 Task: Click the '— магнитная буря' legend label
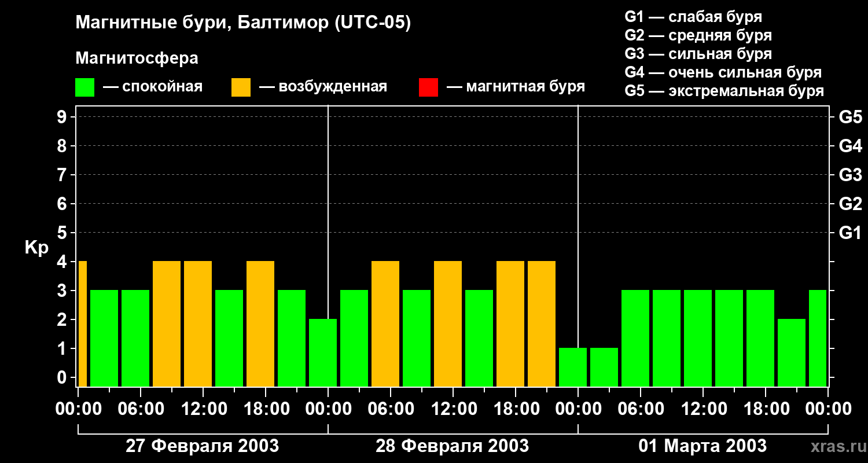516,87
